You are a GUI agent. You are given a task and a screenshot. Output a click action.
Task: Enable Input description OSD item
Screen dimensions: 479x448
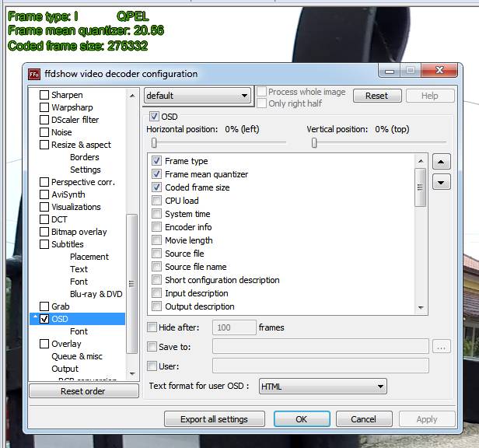pos(157,292)
